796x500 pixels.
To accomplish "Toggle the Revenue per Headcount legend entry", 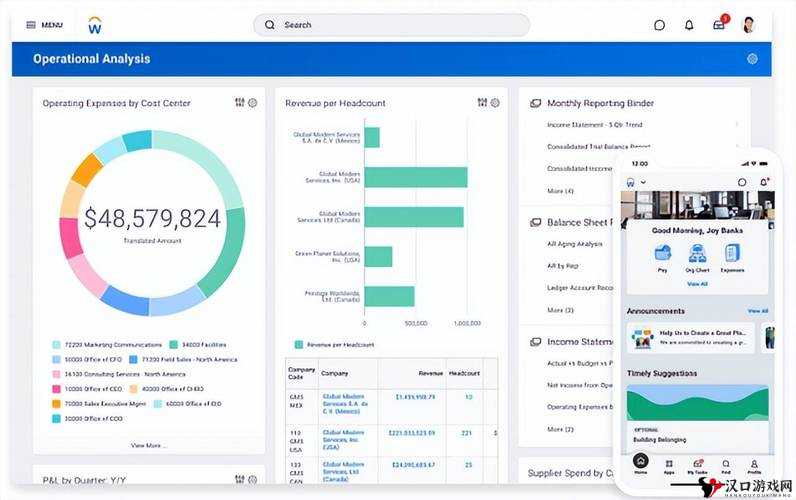I will click(335, 345).
